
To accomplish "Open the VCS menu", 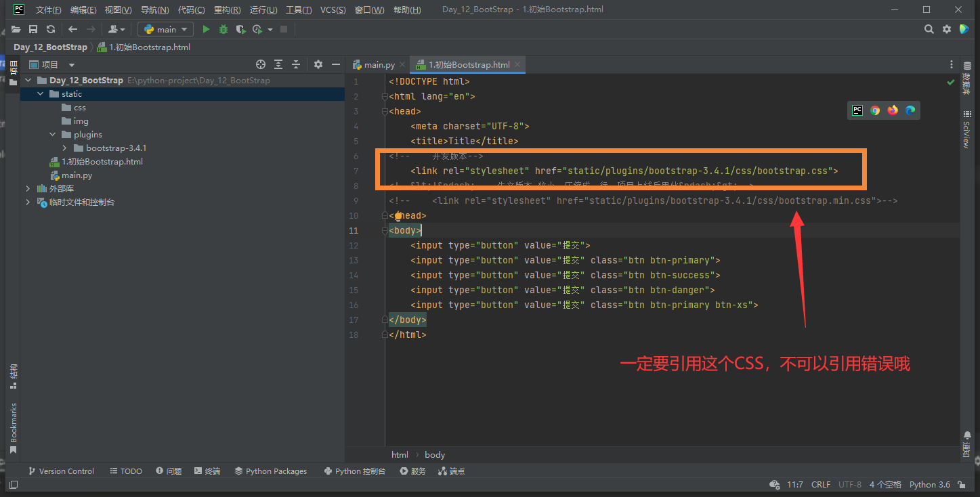I will point(333,10).
